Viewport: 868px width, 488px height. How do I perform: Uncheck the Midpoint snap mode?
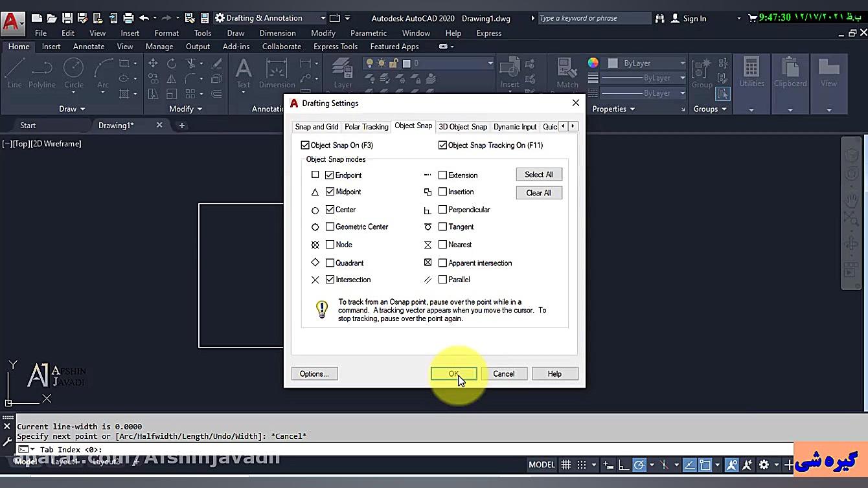(x=330, y=192)
